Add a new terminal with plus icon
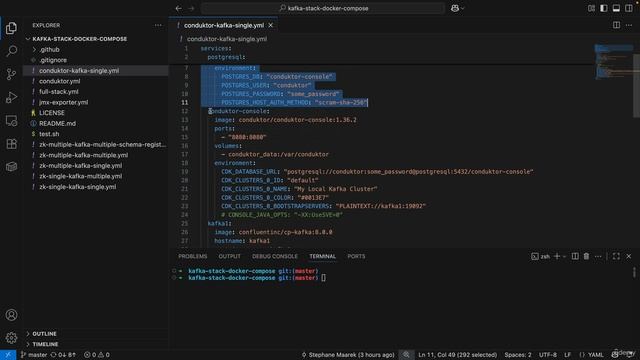 pyautogui.click(x=557, y=256)
